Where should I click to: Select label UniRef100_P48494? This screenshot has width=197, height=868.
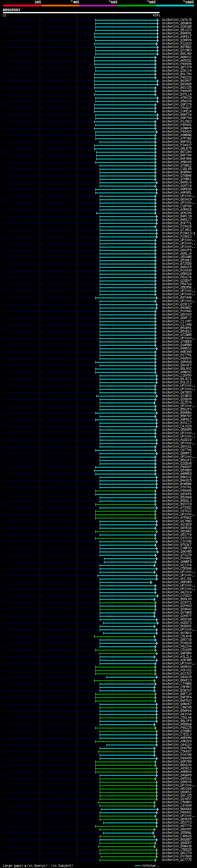177,64
